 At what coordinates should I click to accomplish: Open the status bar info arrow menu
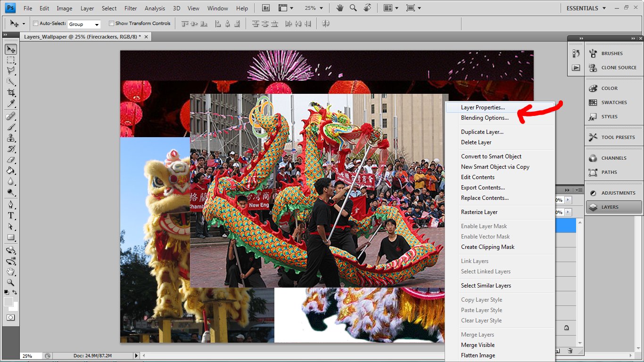137,356
